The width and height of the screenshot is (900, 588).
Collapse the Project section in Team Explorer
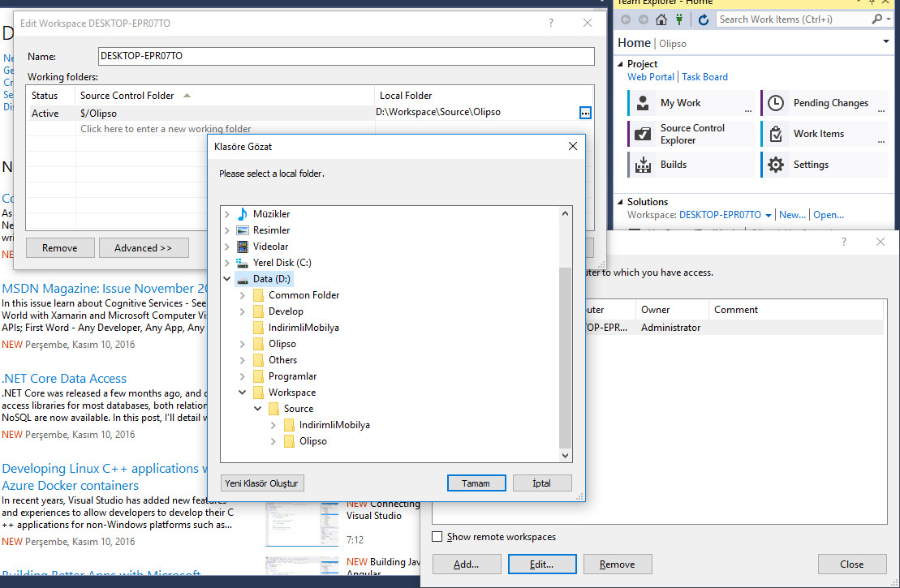pyautogui.click(x=620, y=64)
